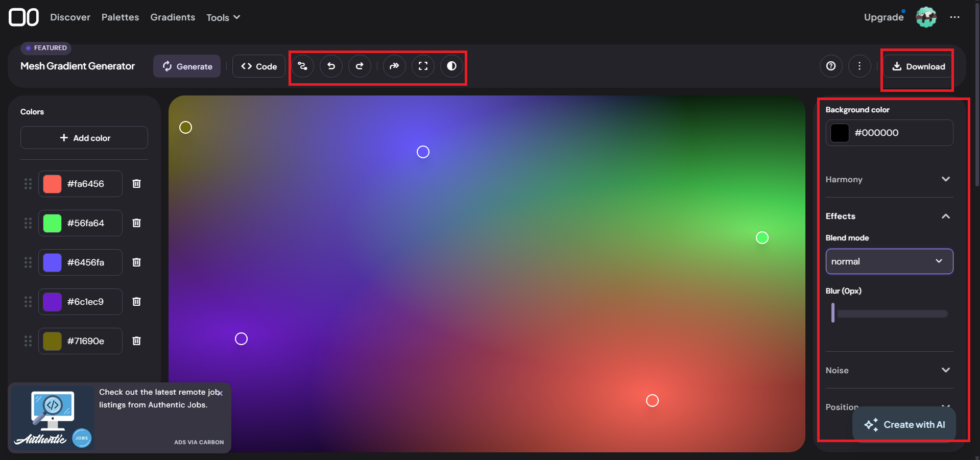Redo the gradient change
Viewport: 980px width, 460px height.
pyautogui.click(x=360, y=66)
